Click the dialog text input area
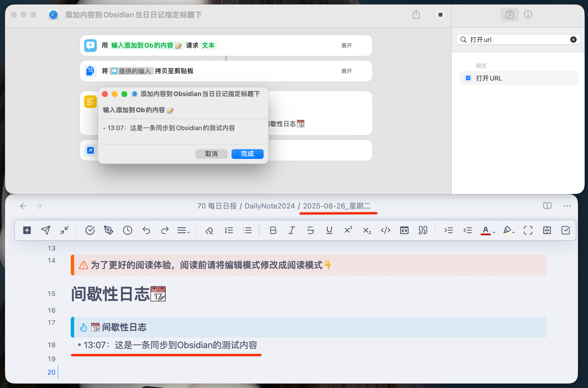 pyautogui.click(x=183, y=131)
